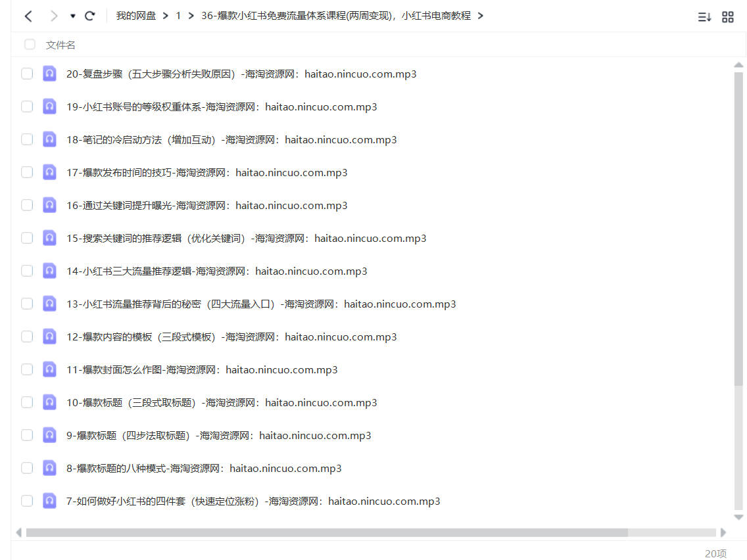Click audio icon of 15-搜索关键词的推荐逻辑 file
The height and width of the screenshot is (560, 747).
tap(49, 238)
